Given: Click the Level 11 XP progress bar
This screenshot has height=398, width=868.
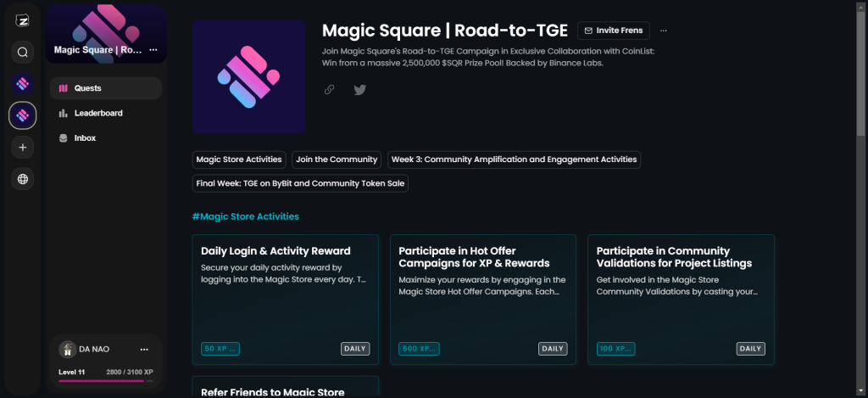Looking at the screenshot, I should tap(106, 381).
